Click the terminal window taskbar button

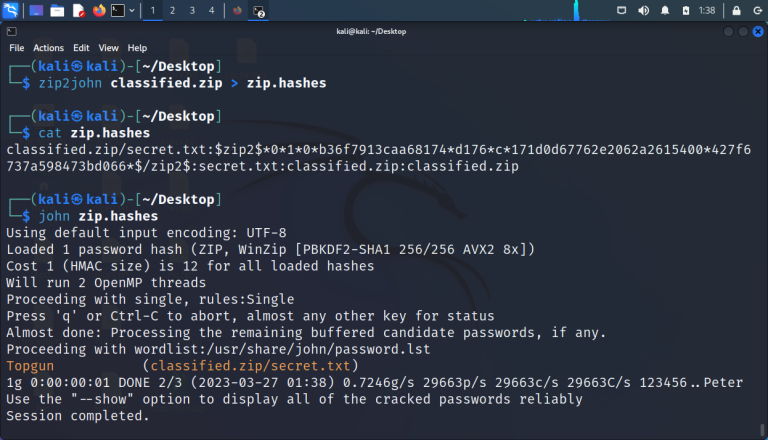coord(258,10)
